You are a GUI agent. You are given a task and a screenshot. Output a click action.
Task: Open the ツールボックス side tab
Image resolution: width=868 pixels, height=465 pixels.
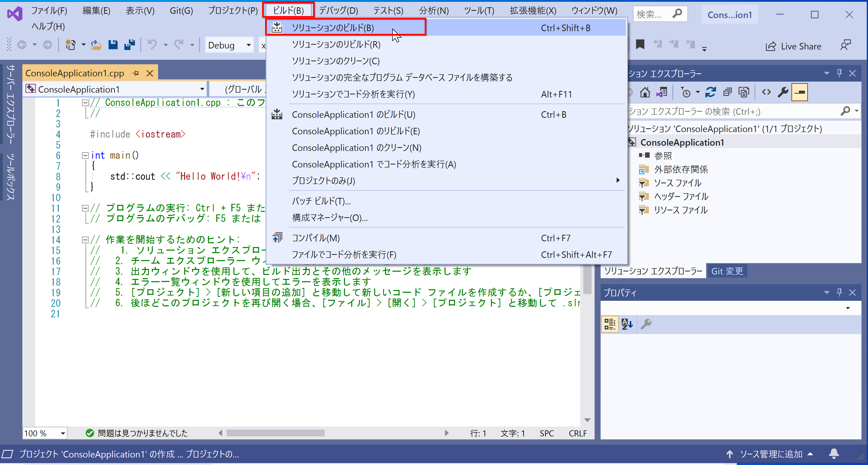click(11, 177)
